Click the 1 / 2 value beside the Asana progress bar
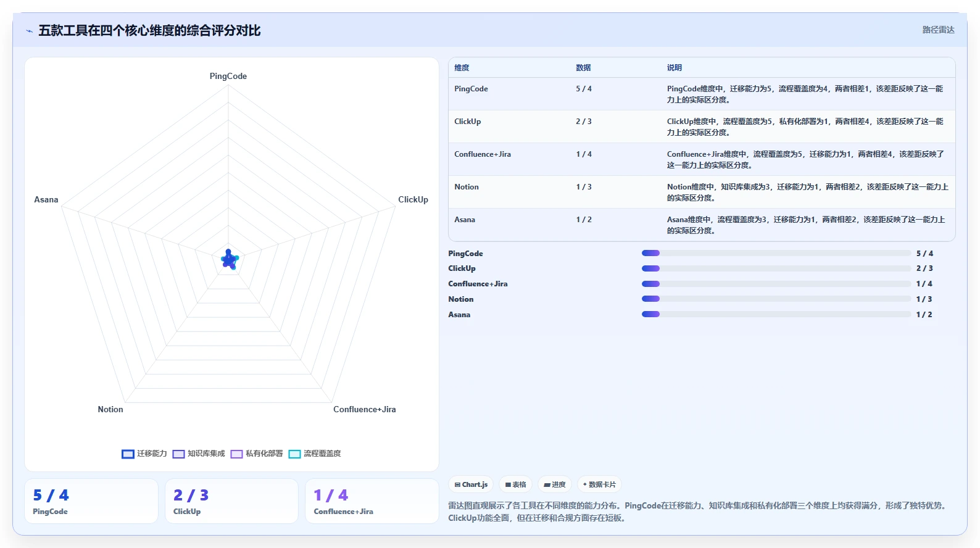Screen dimensions: 980x548 pyautogui.click(x=924, y=315)
